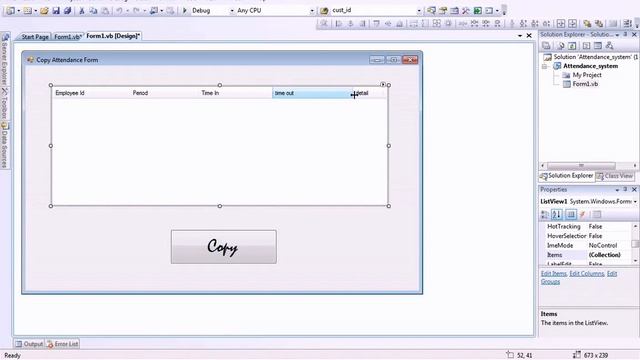Click the Employee Id column header
The image size is (640, 360).
91,93
